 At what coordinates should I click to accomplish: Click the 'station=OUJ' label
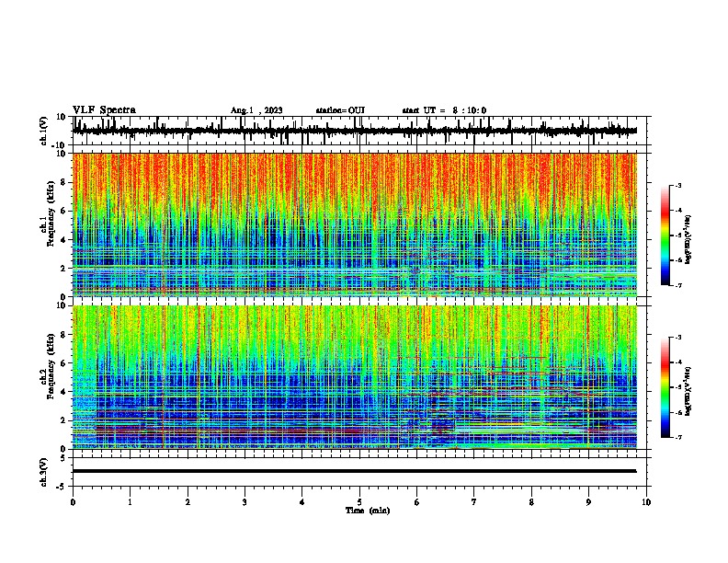(340, 110)
